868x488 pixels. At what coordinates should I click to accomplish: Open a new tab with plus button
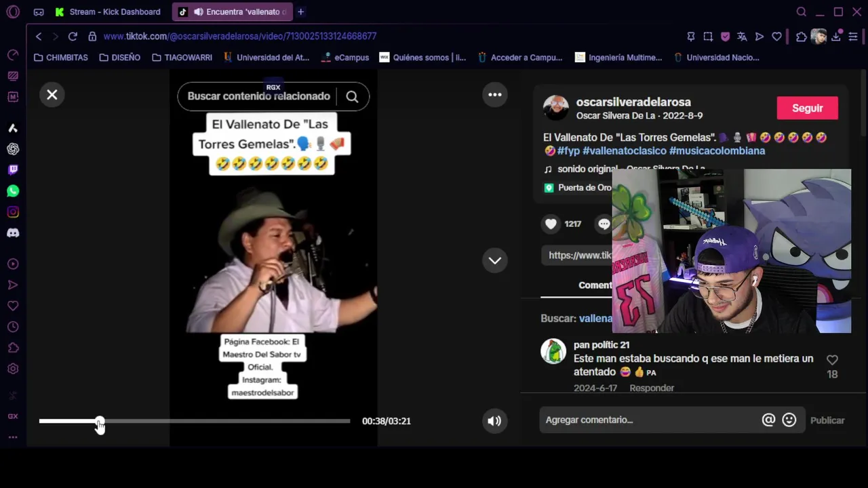click(301, 12)
